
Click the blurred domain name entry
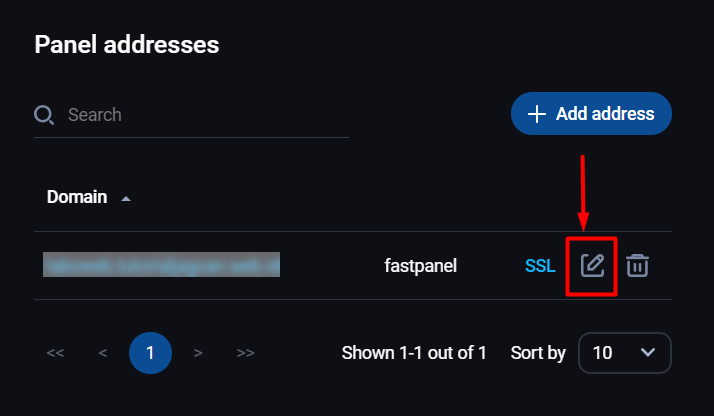pyautogui.click(x=161, y=264)
